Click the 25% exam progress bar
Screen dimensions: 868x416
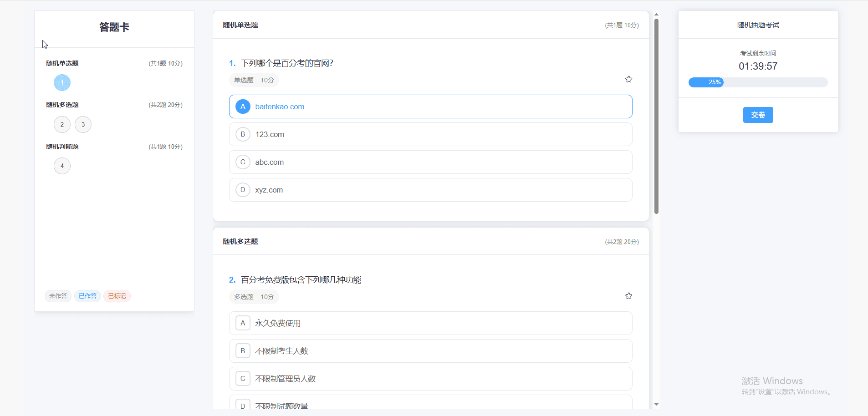[757, 82]
